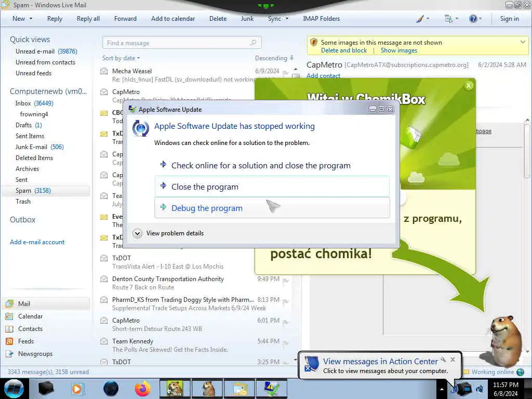
Task: Open Contacts in the navigation pane
Action: coord(30,329)
